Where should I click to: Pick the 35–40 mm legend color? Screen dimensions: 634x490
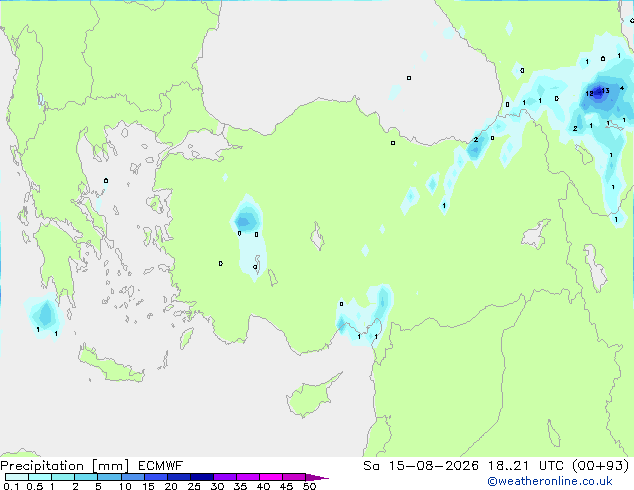click(247, 477)
